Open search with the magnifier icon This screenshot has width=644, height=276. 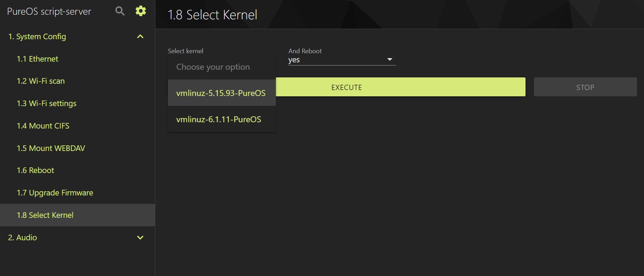120,11
